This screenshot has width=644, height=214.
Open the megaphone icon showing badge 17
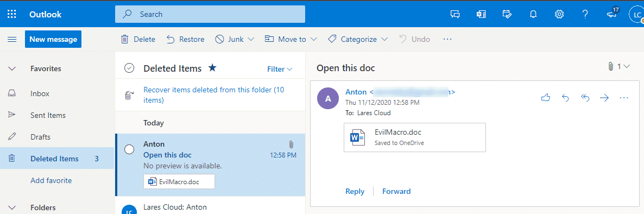click(x=612, y=14)
